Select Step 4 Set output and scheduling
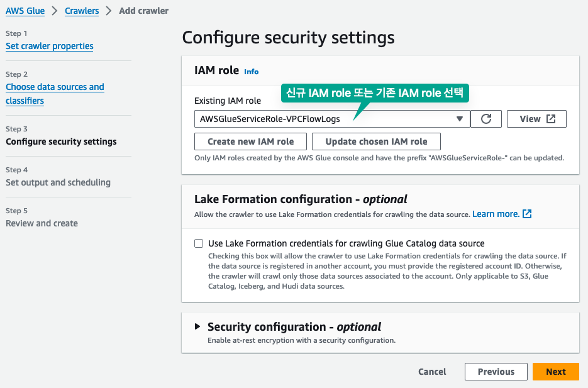This screenshot has width=588, height=388. coord(58,182)
